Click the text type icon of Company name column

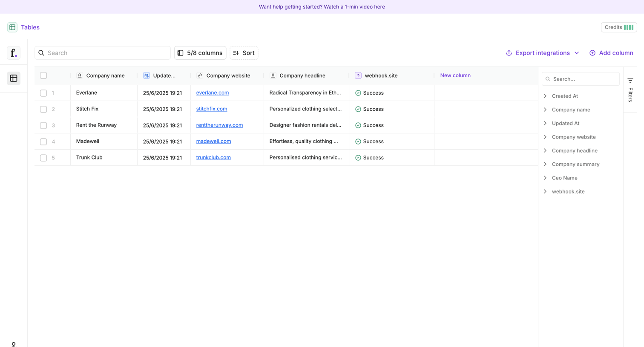point(79,75)
